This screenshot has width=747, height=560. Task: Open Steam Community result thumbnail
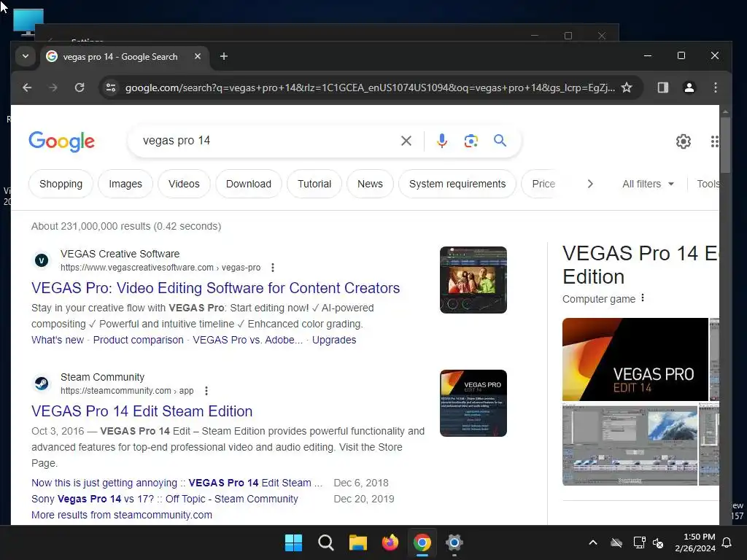click(473, 403)
